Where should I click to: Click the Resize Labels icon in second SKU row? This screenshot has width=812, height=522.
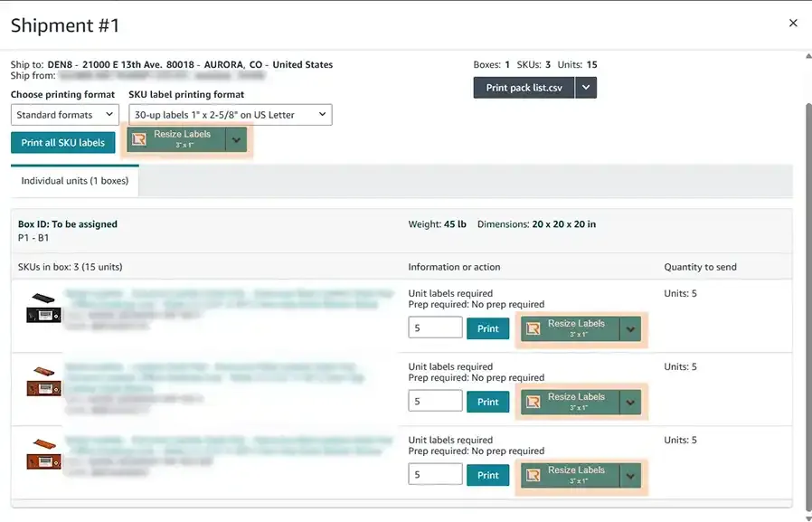click(533, 402)
